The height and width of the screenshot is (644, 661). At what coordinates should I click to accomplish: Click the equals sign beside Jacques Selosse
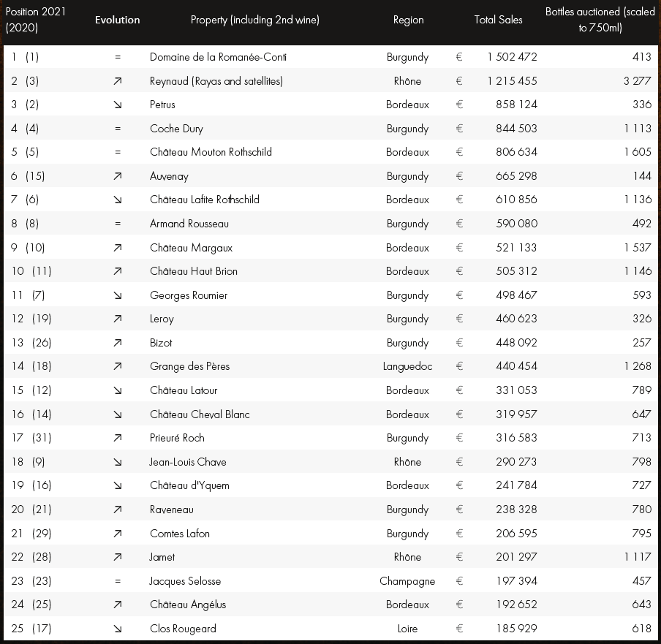pos(118,581)
